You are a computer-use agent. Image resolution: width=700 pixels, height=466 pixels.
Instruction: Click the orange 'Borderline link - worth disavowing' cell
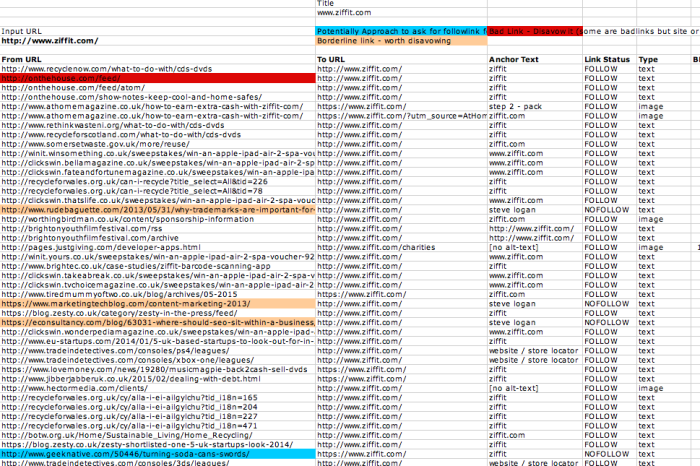[401, 41]
